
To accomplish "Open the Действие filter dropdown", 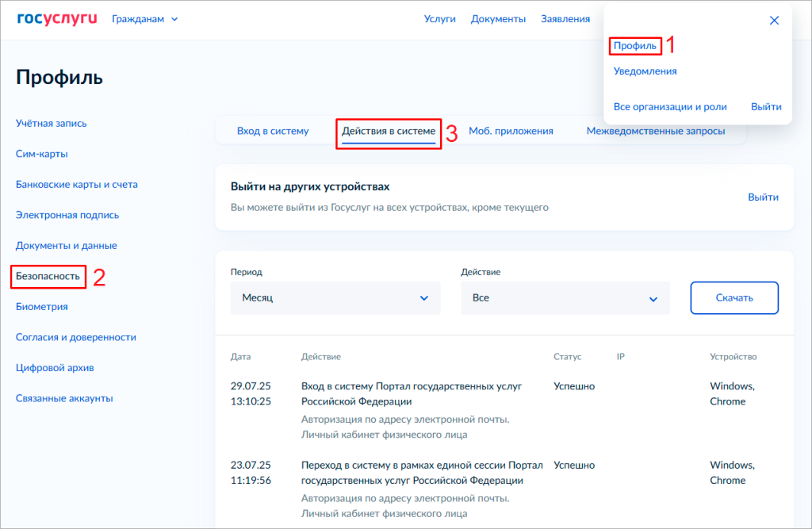I will coord(565,298).
